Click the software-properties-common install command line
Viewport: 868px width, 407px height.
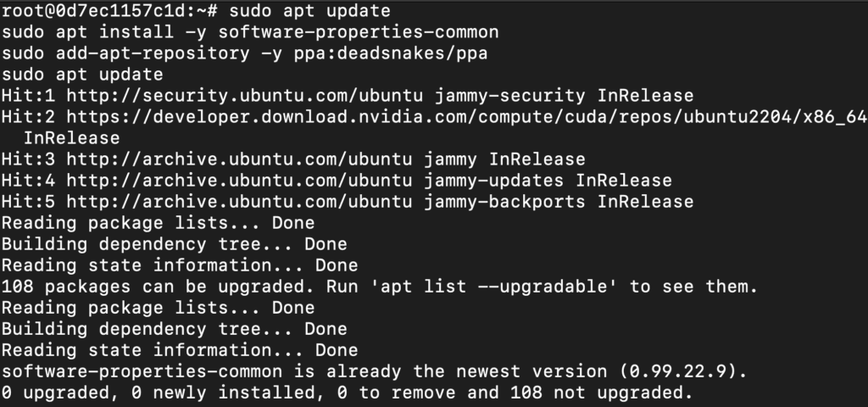click(250, 32)
